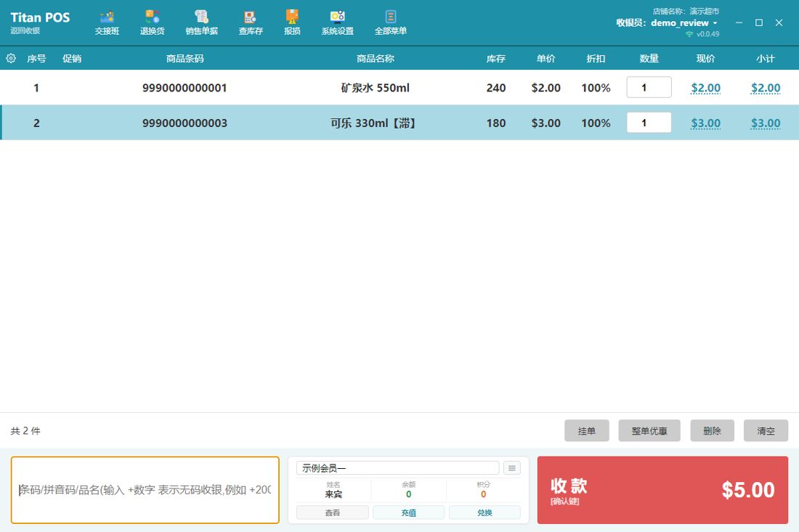Expand the demo_review cashier dropdown arrow
Screen dimensions: 799x532
tap(715, 23)
